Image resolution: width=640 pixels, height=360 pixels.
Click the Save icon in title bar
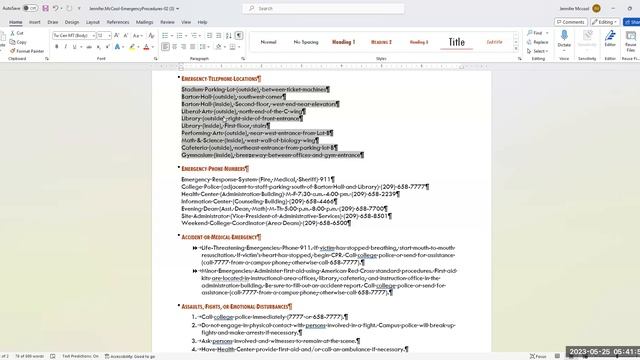pyautogui.click(x=45, y=8)
